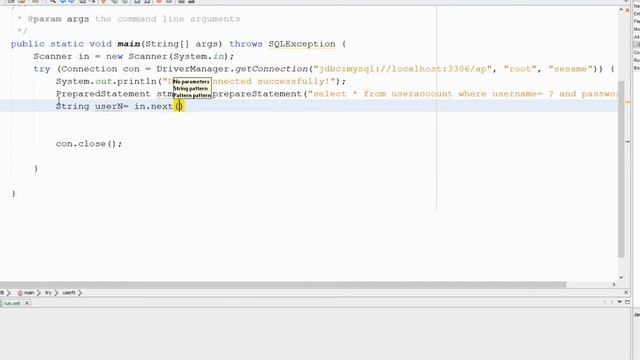
Task: Click the try keyword in code
Action: coord(42,69)
